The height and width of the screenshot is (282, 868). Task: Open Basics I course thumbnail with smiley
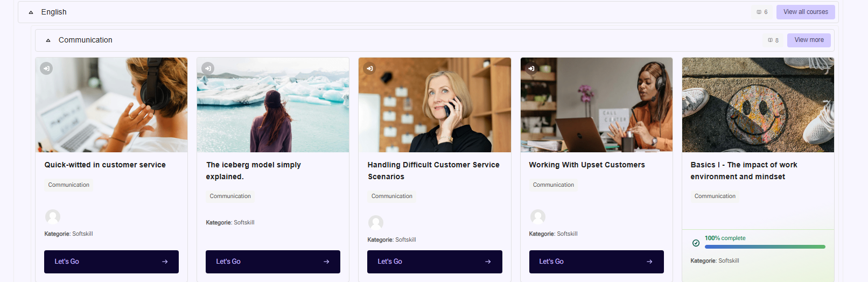point(758,105)
